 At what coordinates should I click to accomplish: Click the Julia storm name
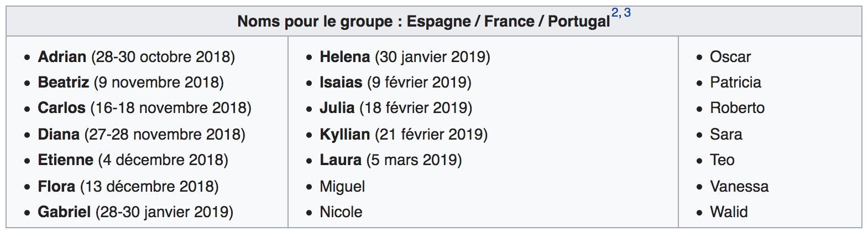pos(337,108)
